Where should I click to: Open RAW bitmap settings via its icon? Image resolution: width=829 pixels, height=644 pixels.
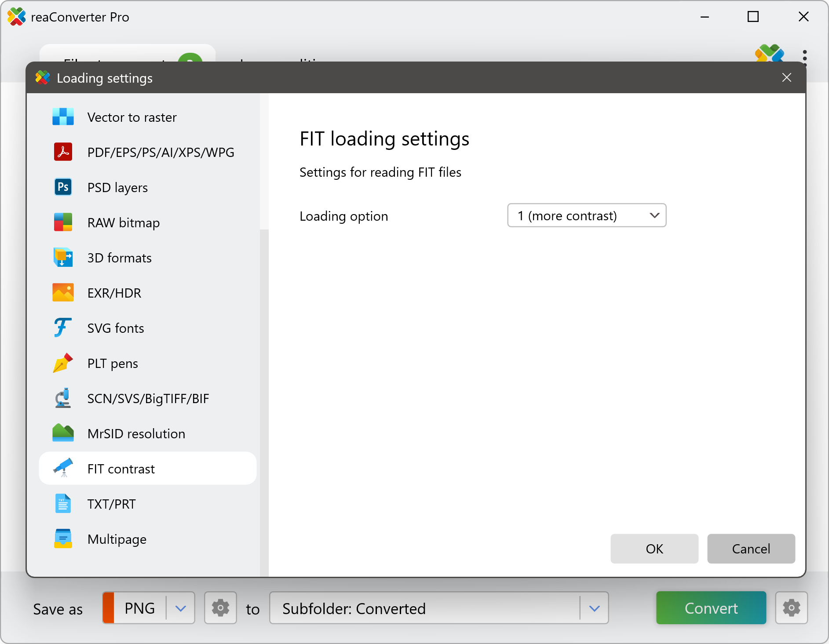pos(63,222)
